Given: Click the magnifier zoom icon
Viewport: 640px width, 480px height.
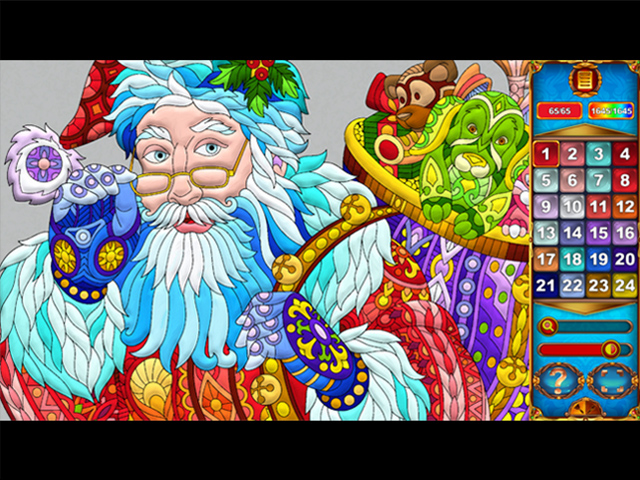Looking at the screenshot, I should point(548,325).
